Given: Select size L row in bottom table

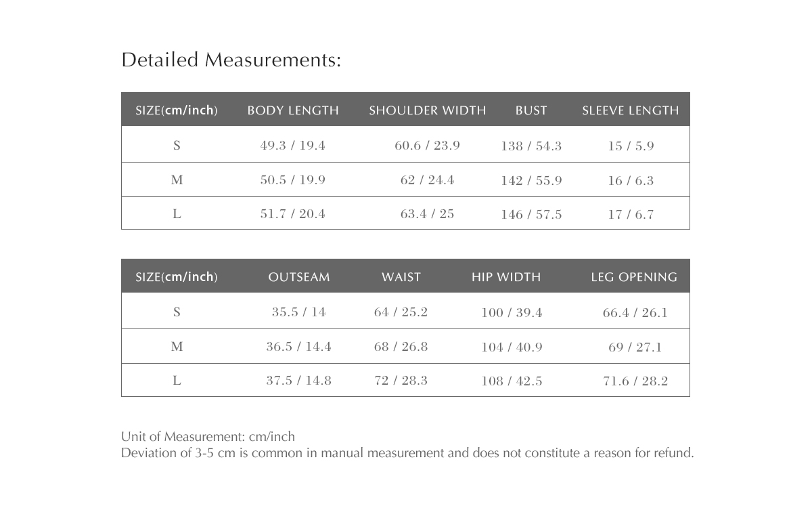Looking at the screenshot, I should click(x=405, y=380).
